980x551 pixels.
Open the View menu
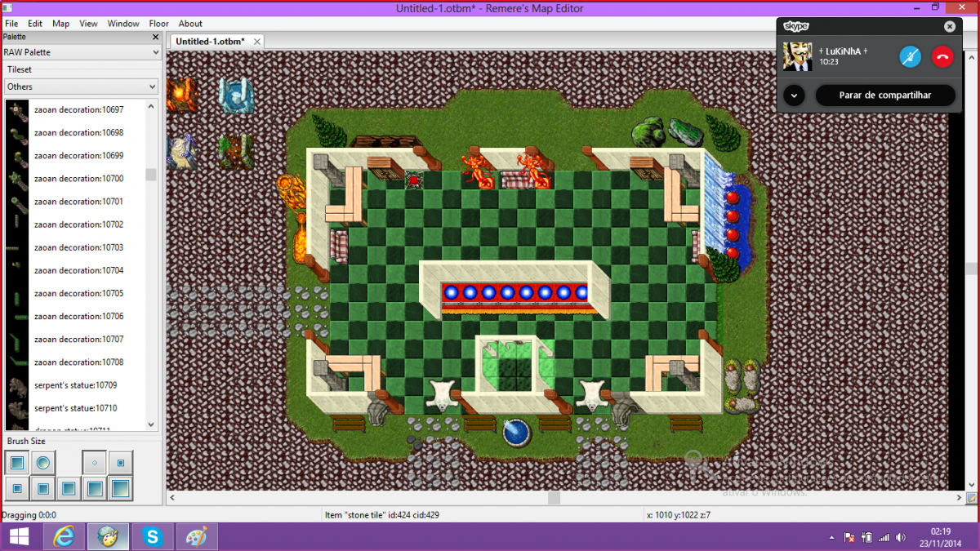coord(88,24)
